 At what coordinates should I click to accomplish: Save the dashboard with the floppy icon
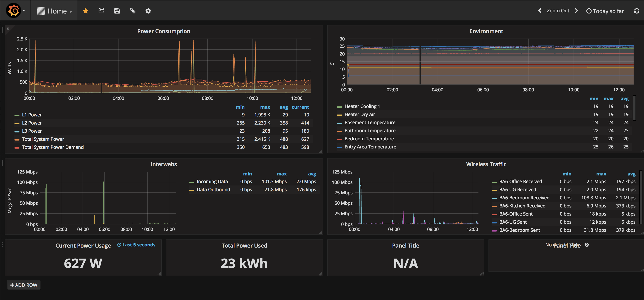click(x=117, y=11)
